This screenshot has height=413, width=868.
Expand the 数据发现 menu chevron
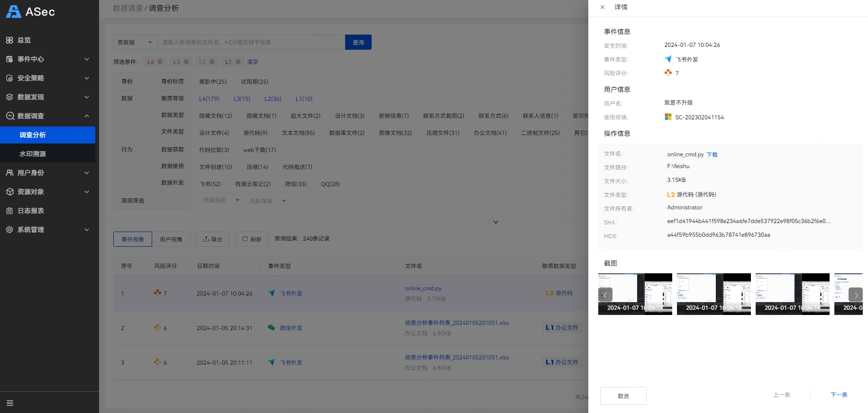coord(87,97)
